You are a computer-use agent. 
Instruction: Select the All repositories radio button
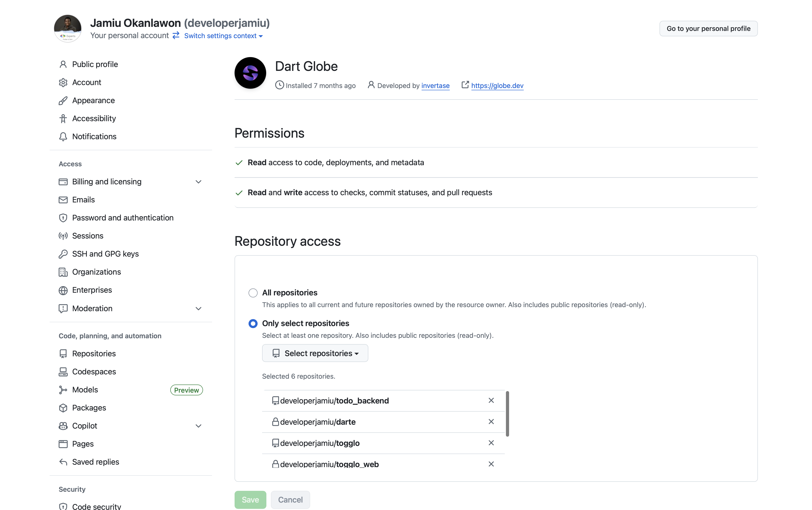click(x=253, y=293)
